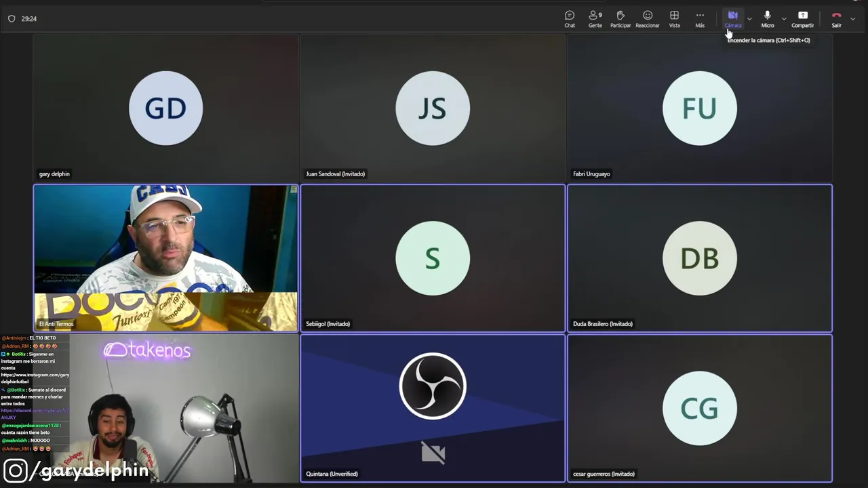The height and width of the screenshot is (488, 868).
Task: Click the name label Sebiigol (Invitado)
Action: (328, 324)
